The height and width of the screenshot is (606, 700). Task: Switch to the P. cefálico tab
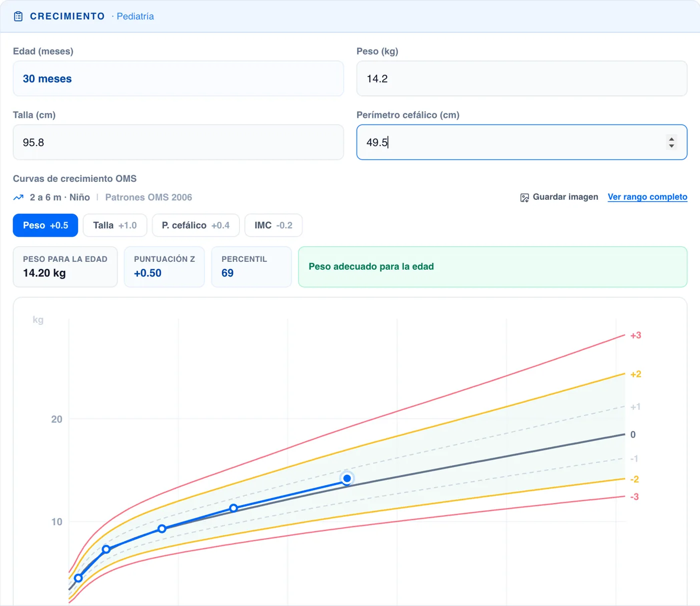pos(195,225)
